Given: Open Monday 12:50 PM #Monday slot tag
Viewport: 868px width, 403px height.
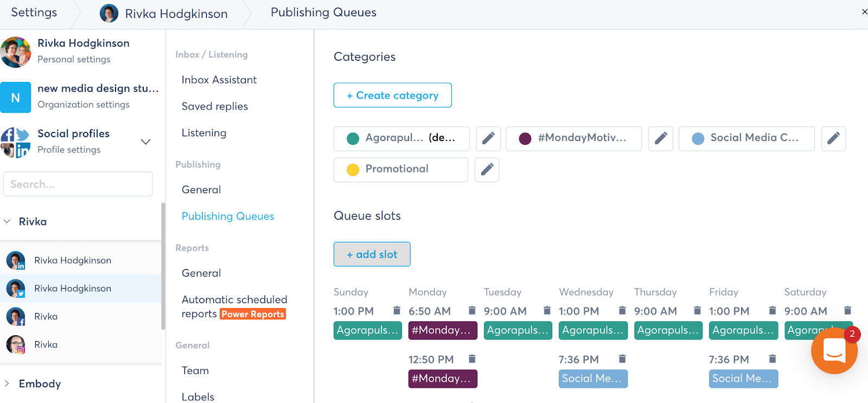Looking at the screenshot, I should (443, 379).
